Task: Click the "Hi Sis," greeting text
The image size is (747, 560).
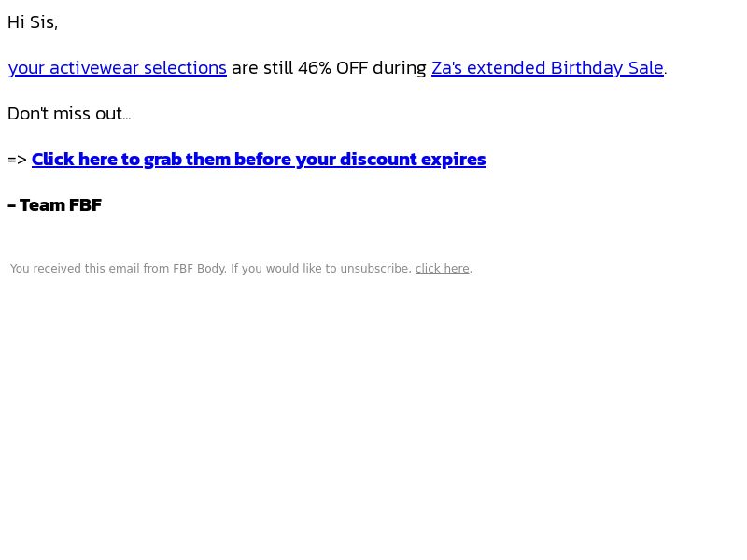Action: [x=33, y=22]
